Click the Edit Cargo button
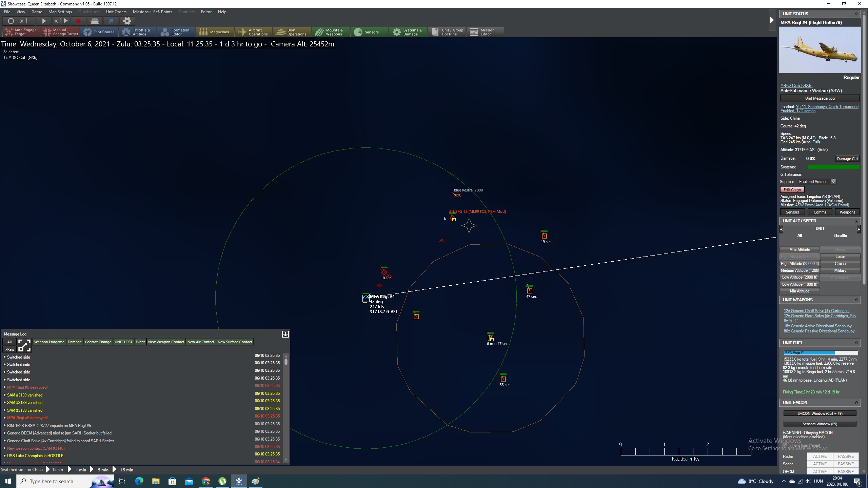The image size is (868, 488). [x=792, y=190]
